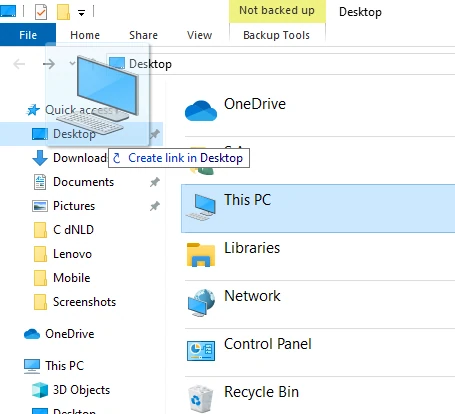Open the Lenovo folder

[72, 254]
